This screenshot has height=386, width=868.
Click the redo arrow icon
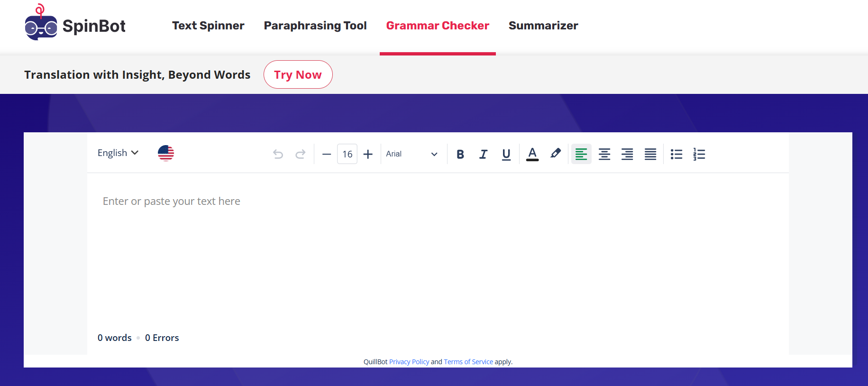[x=300, y=154]
